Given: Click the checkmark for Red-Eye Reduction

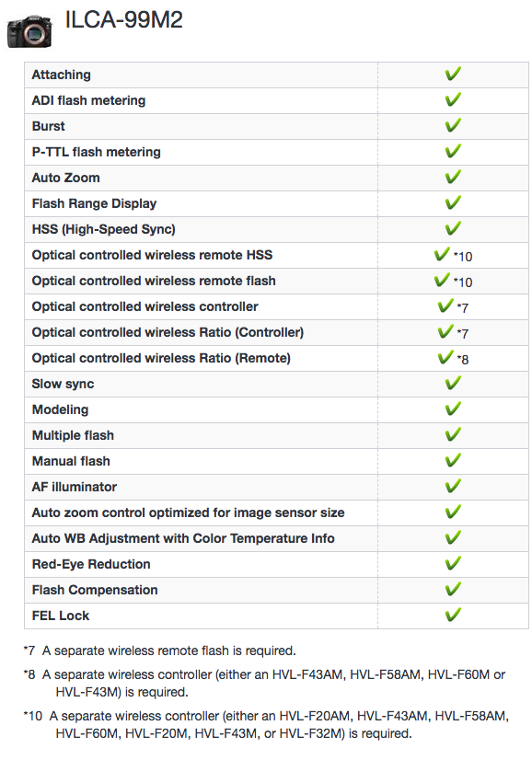Looking at the screenshot, I should 453,563.
